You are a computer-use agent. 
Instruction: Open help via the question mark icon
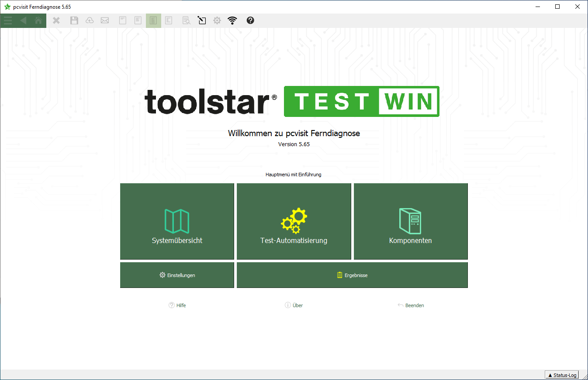(250, 21)
